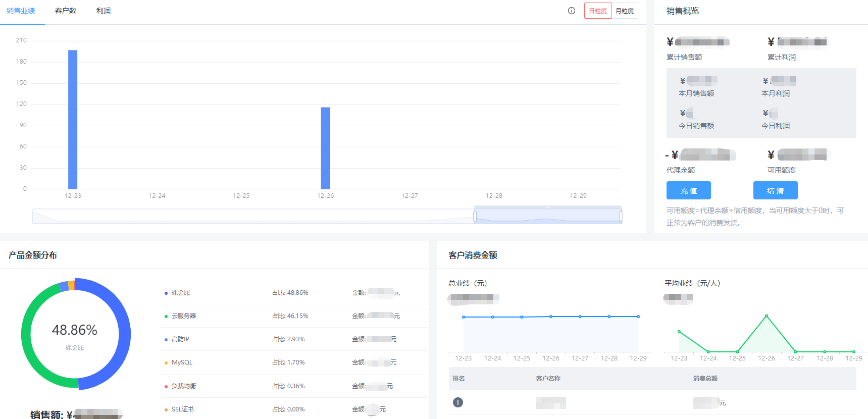Click the 客户消费金额 panel title
Screen dimensions: 868x419
pos(473,255)
